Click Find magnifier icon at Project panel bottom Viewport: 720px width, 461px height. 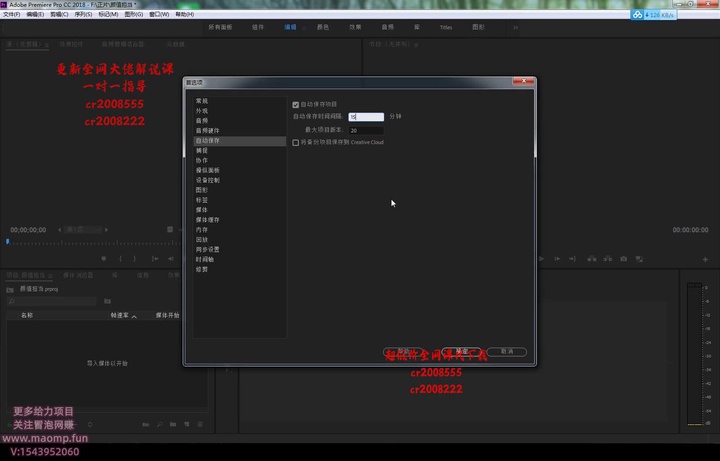(159, 424)
